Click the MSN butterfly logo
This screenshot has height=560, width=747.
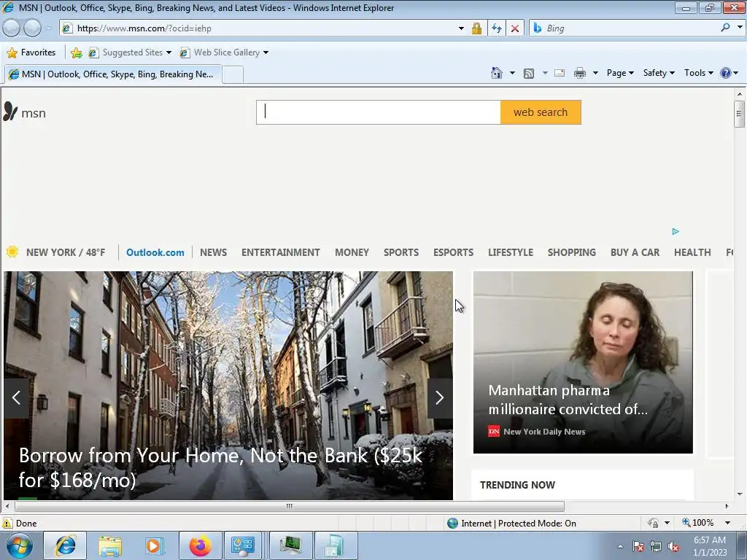point(10,112)
